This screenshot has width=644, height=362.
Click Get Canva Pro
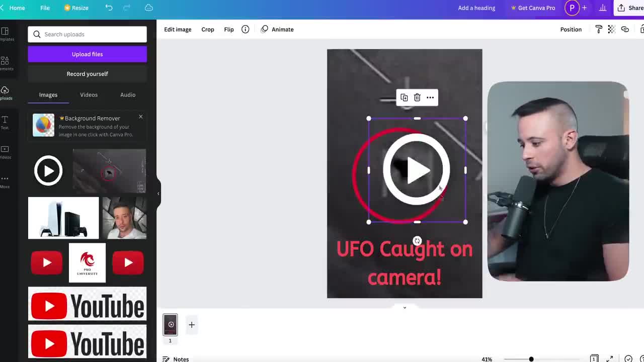533,8
